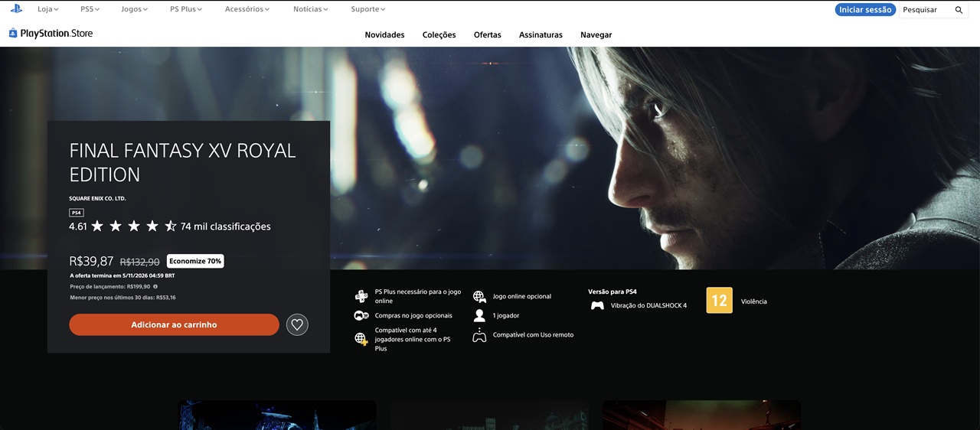Expand the Notícias dropdown menu
This screenshot has height=430, width=980.
[x=310, y=9]
